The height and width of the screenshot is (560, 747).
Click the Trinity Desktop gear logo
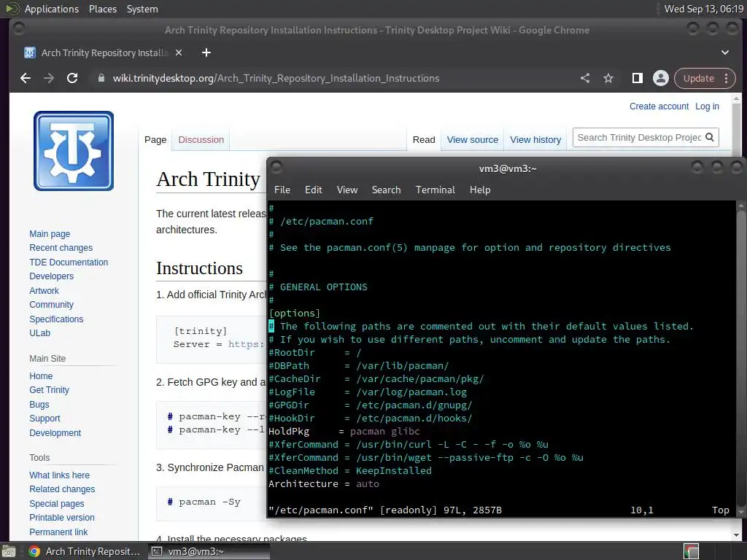(x=74, y=151)
